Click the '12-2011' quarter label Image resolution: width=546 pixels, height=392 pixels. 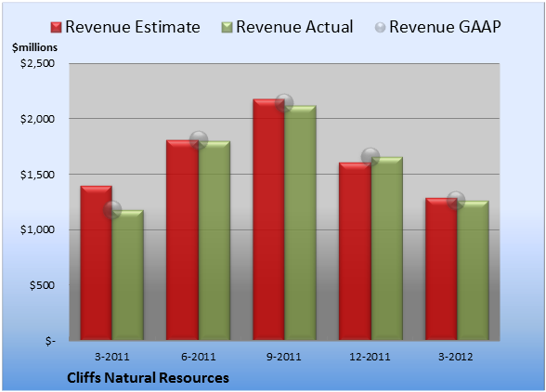370,357
